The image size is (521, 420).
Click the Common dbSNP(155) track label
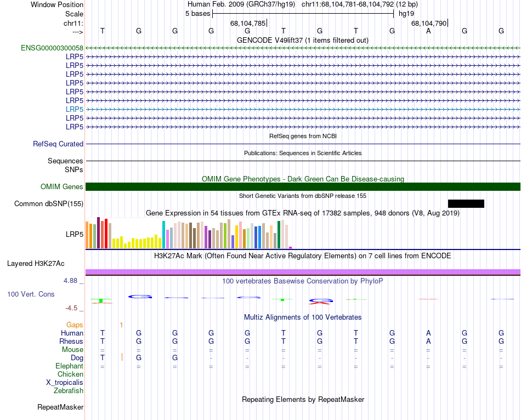[49, 204]
